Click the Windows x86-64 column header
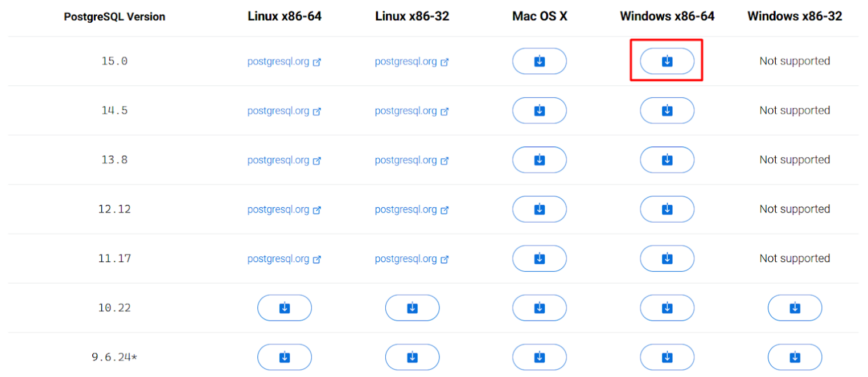The height and width of the screenshot is (377, 868). coord(667,17)
